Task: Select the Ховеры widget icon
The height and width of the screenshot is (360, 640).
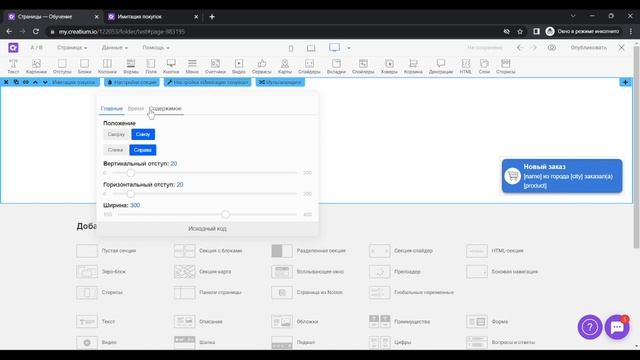Action: click(389, 66)
